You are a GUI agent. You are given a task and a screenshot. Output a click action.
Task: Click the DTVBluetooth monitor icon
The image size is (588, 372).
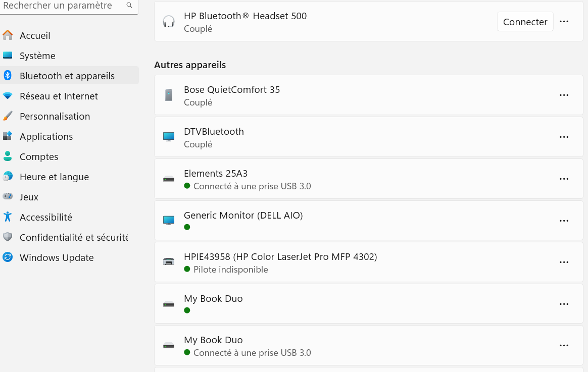169,137
